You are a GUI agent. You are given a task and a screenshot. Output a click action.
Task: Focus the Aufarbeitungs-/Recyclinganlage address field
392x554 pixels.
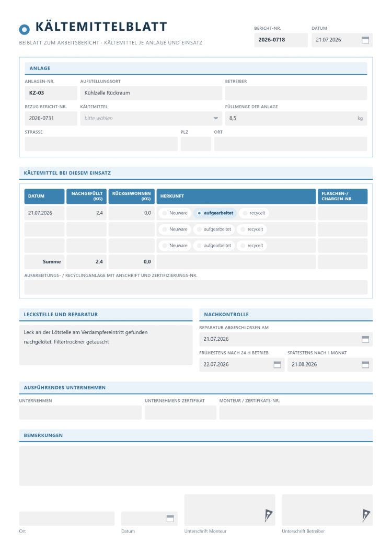196,287
